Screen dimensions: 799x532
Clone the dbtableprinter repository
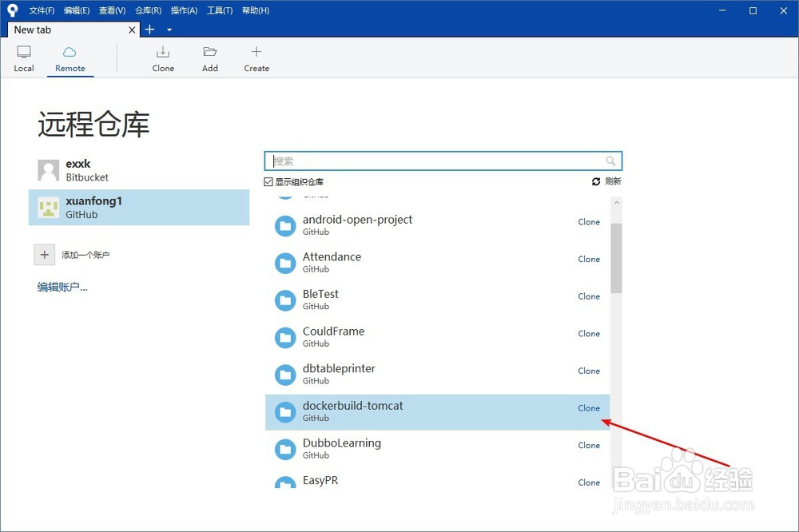tap(589, 371)
